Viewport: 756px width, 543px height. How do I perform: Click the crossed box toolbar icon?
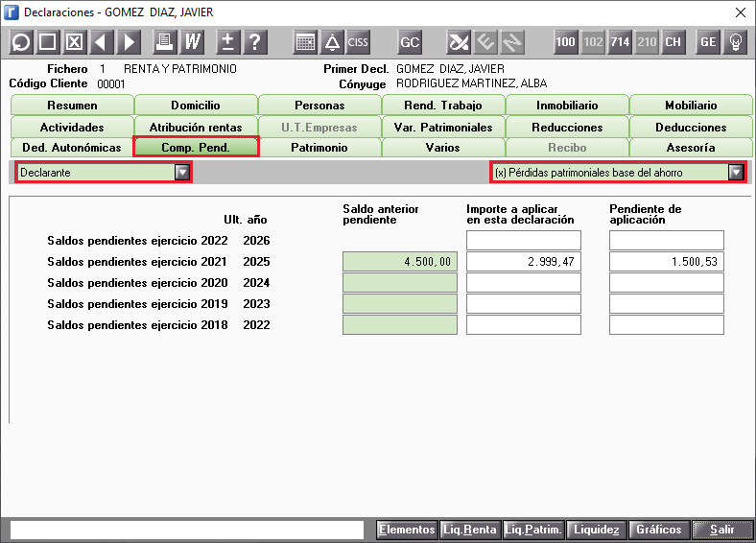tap(74, 42)
